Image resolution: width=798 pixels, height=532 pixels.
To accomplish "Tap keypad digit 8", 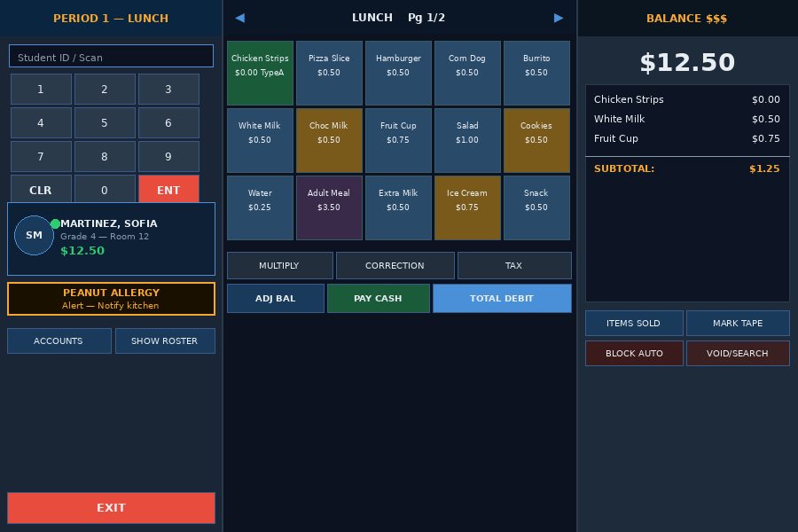I will (105, 156).
